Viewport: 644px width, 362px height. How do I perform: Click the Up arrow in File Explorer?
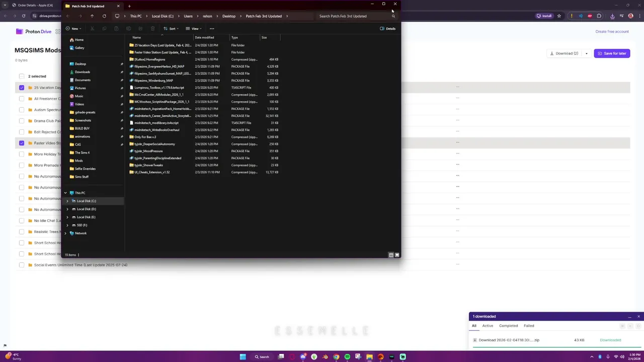coord(92,16)
